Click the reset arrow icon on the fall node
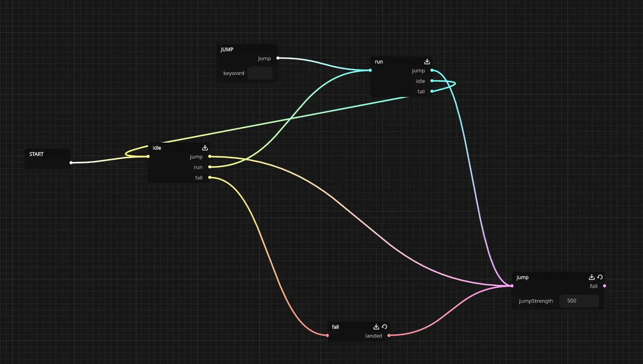Image resolution: width=643 pixels, height=364 pixels. [384, 327]
